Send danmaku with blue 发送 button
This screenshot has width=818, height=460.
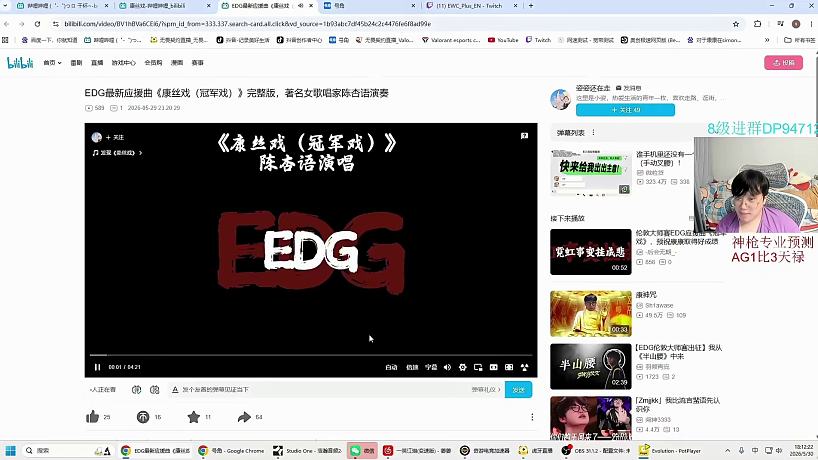519,390
